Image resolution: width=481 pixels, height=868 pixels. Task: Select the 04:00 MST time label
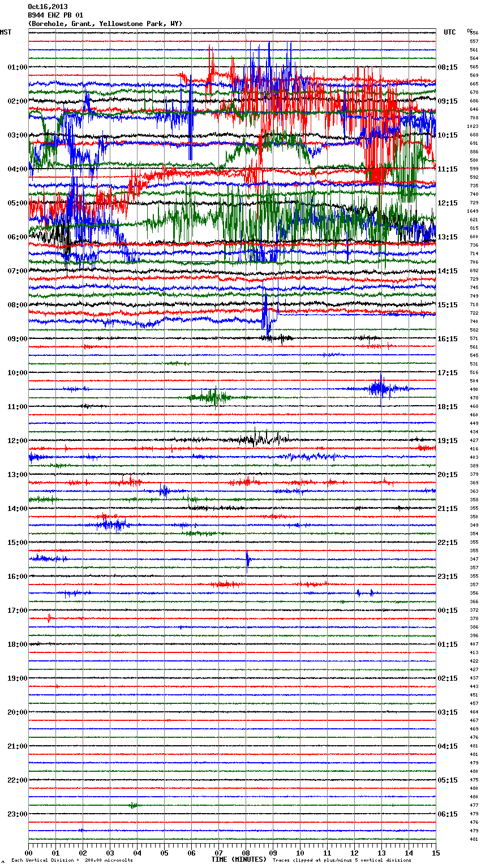coord(18,169)
